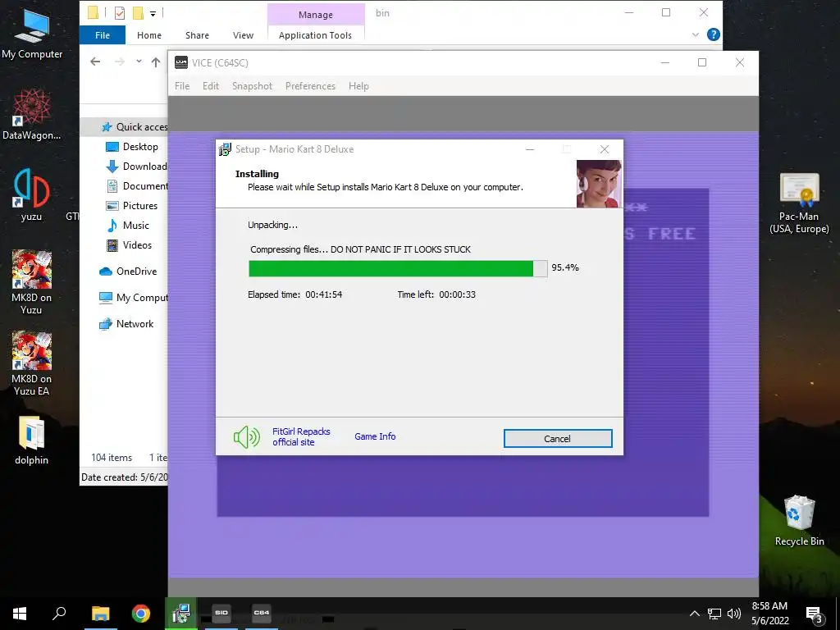Open the network tray icon
The image size is (840, 630).
714,614
